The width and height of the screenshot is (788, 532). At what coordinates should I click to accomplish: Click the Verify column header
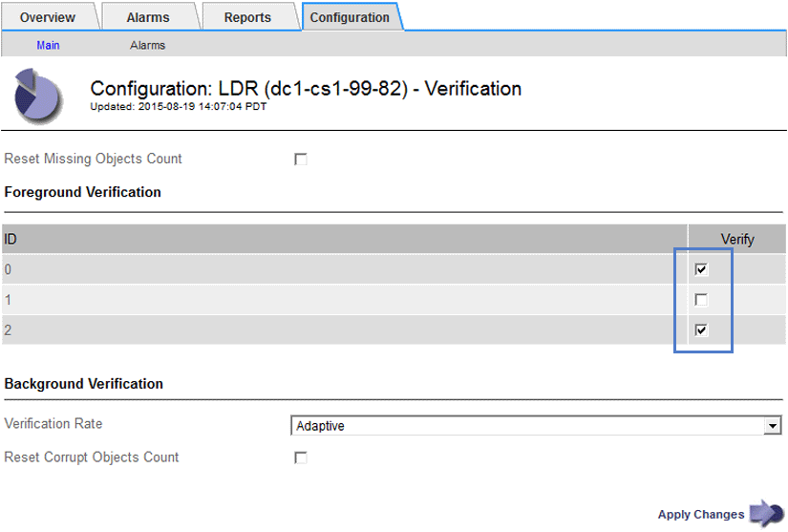point(736,240)
